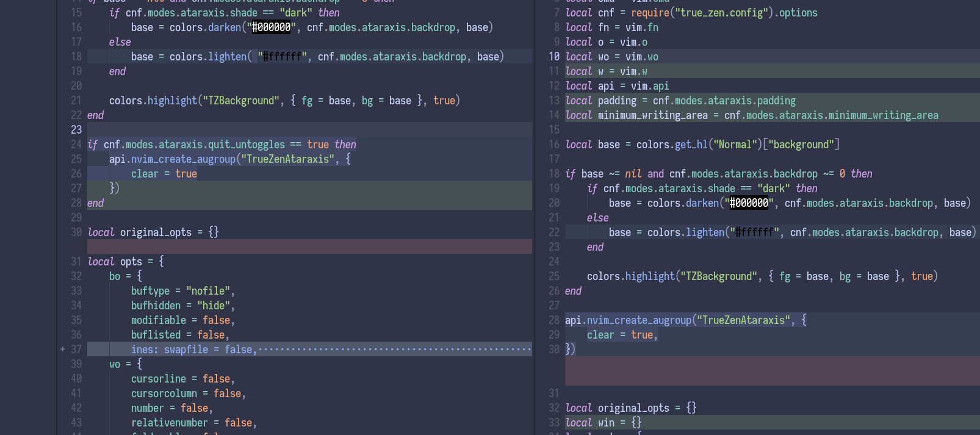Click "buflisted = false," line
Screen dimensions: 980x435
(x=181, y=335)
